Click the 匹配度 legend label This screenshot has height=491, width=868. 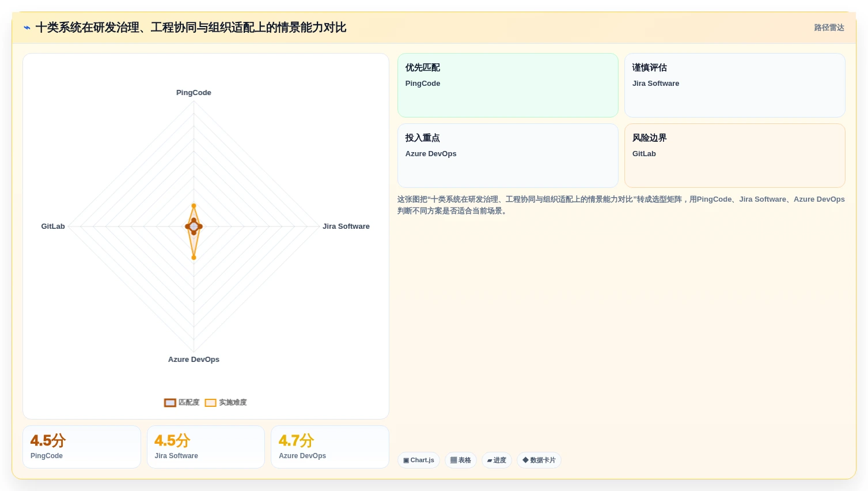(x=189, y=402)
